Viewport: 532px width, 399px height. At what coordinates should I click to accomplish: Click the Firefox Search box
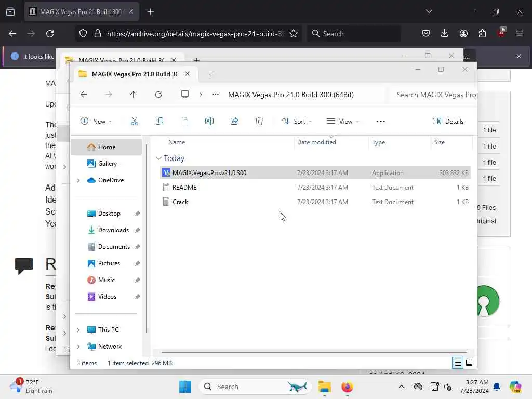354,34
